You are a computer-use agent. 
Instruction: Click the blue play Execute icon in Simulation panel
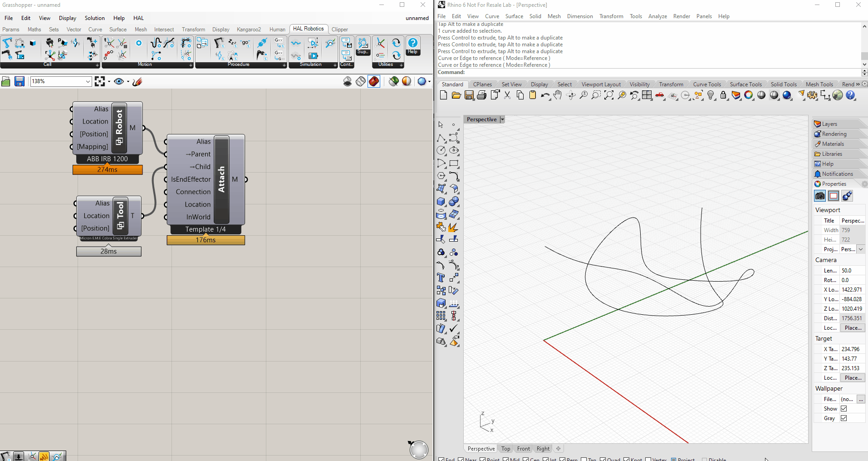click(313, 55)
